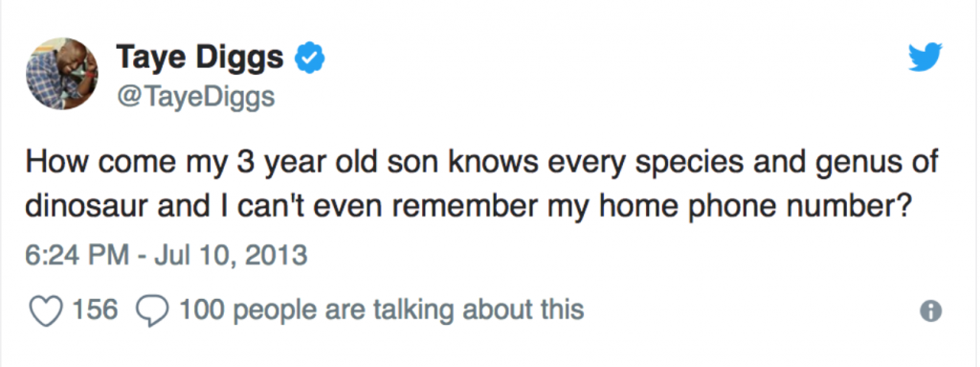Click the display name Taye Diggs
The height and width of the screenshot is (367, 980).
(199, 58)
